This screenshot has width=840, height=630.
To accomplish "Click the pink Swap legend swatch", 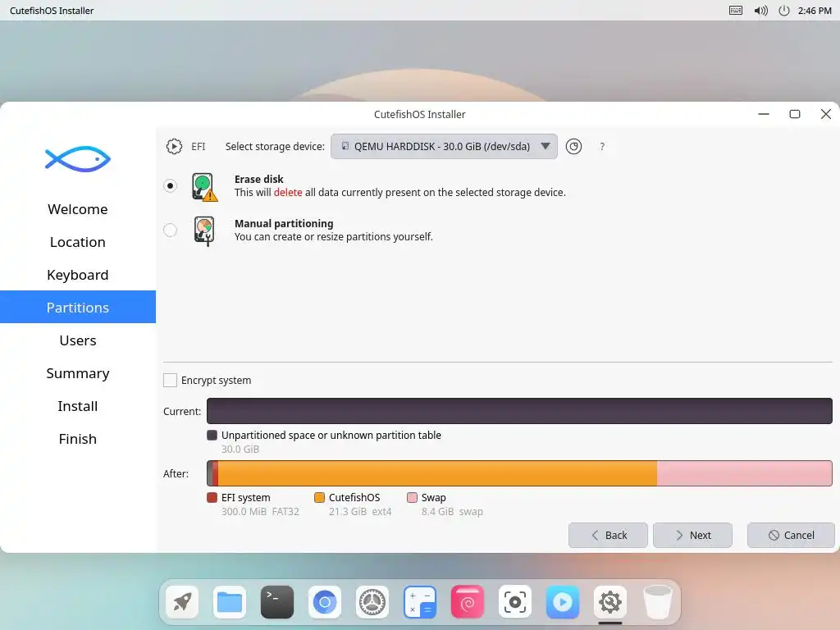I will coord(412,498).
